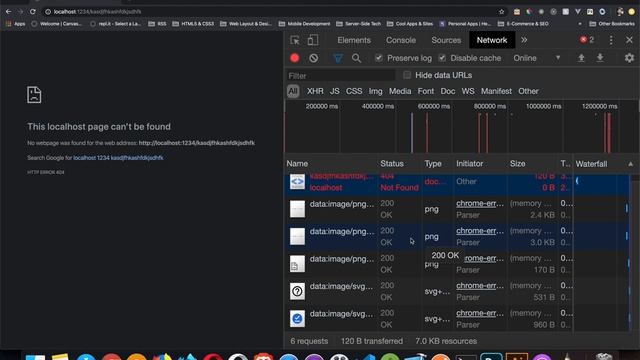The image size is (640, 360).
Task: Filter requests by WS
Action: click(x=468, y=91)
